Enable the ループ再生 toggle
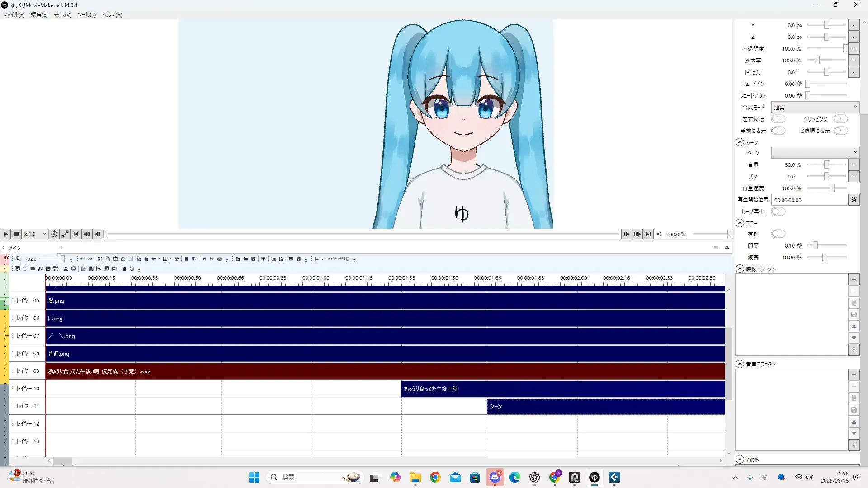The height and width of the screenshot is (488, 868). tap(778, 211)
